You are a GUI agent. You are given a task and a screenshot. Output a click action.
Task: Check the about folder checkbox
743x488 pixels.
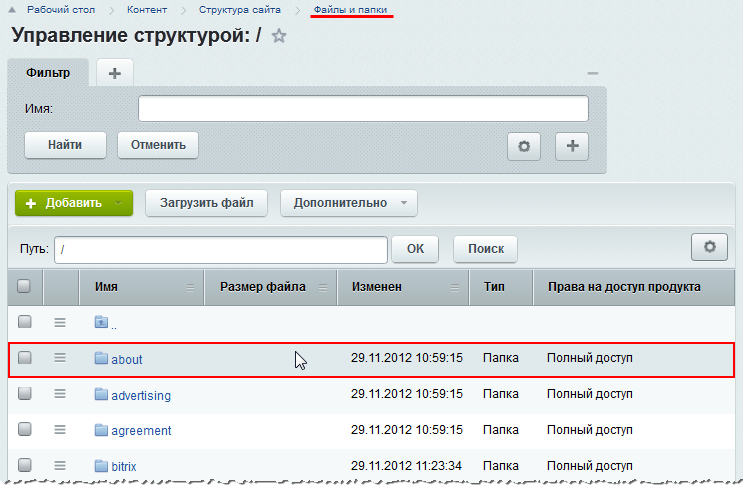click(x=25, y=357)
